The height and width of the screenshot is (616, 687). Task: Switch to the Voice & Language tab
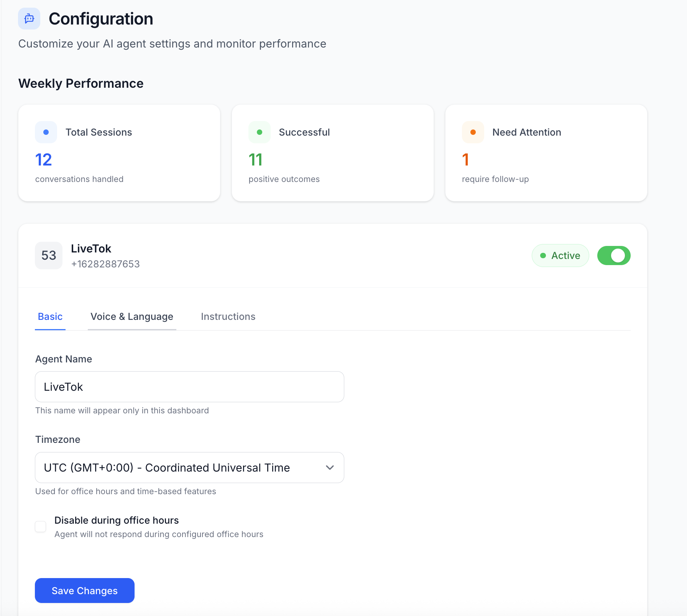click(x=132, y=316)
